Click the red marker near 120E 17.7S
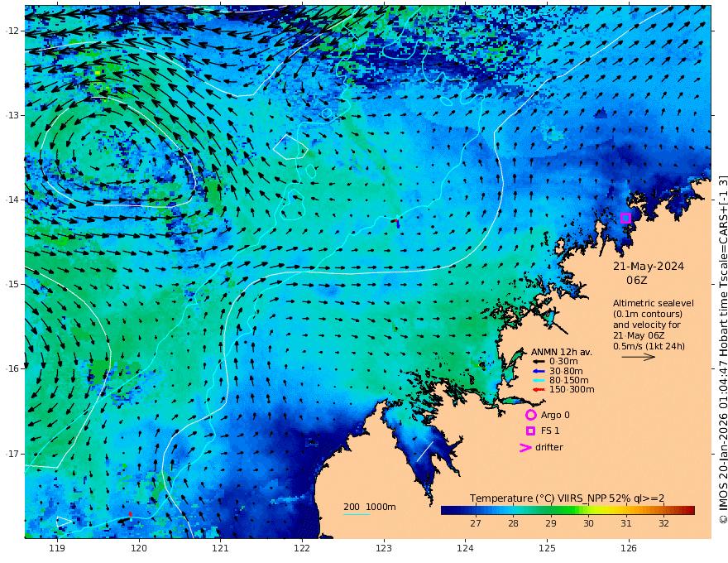728x563 pixels. click(x=131, y=514)
